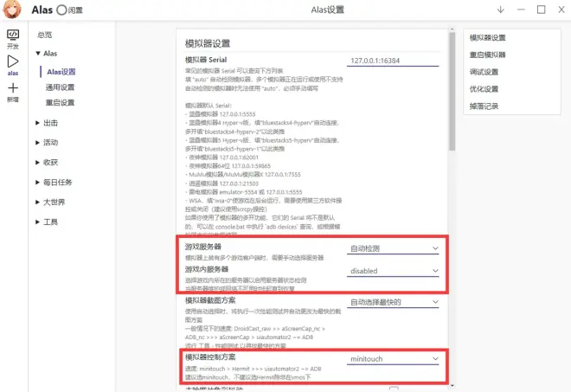Viewport: 571px width, 392px height.
Task: Select the alas instance play icon
Action: (x=13, y=65)
